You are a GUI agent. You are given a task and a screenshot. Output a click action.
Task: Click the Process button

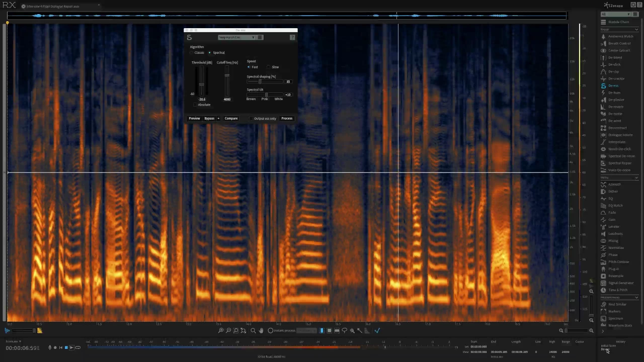(x=287, y=118)
